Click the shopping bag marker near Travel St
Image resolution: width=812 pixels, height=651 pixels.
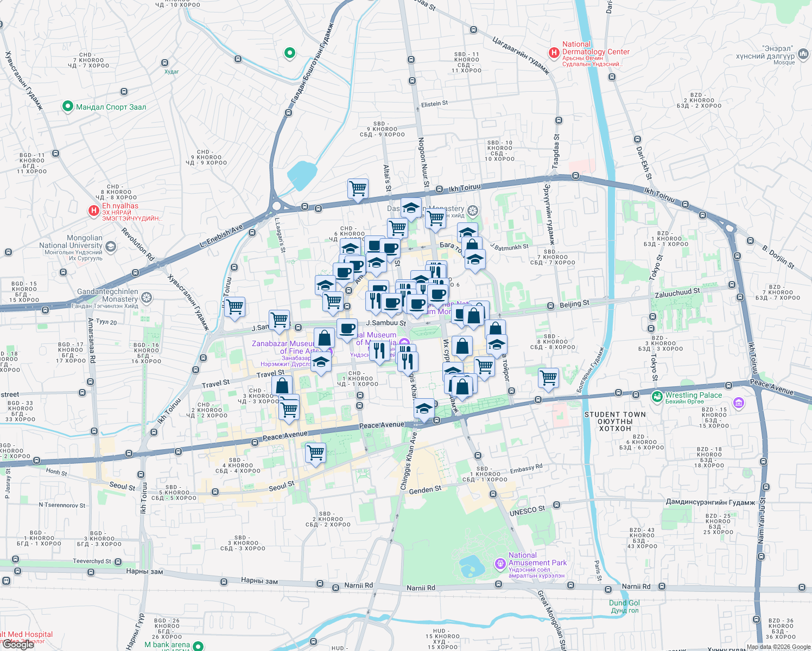coord(282,386)
